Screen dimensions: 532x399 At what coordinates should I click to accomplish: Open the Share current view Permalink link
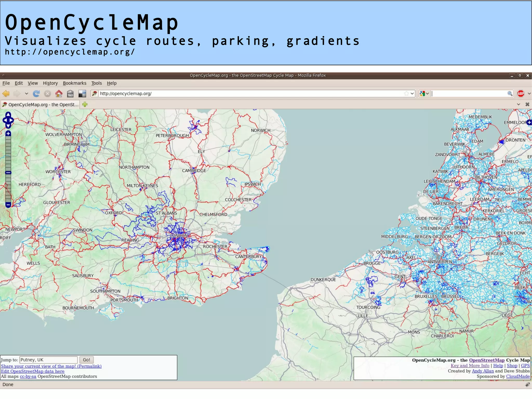(x=51, y=366)
